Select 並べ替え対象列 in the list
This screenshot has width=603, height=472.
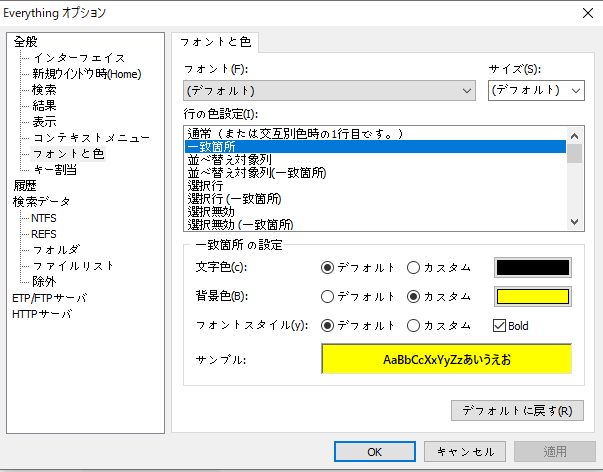pos(375,160)
